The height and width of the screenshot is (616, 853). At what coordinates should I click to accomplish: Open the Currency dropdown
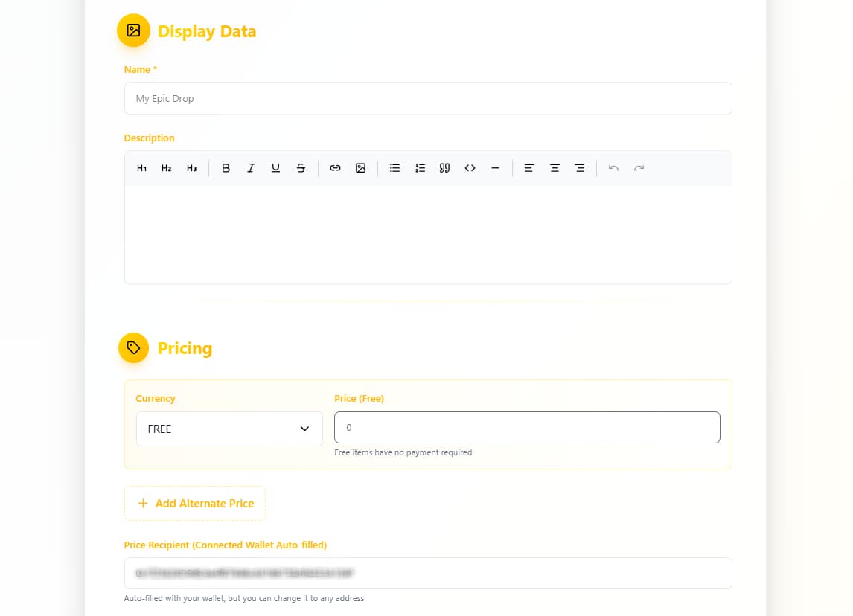(x=229, y=429)
